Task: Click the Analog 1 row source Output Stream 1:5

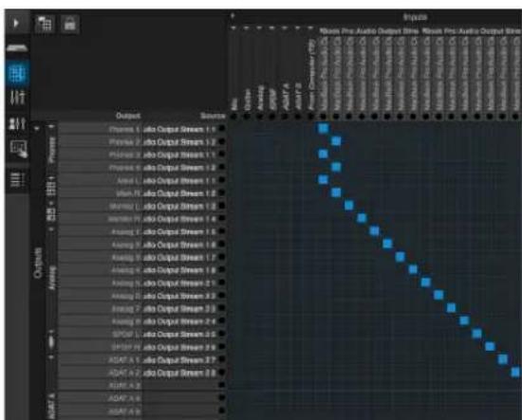Action: click(180, 231)
